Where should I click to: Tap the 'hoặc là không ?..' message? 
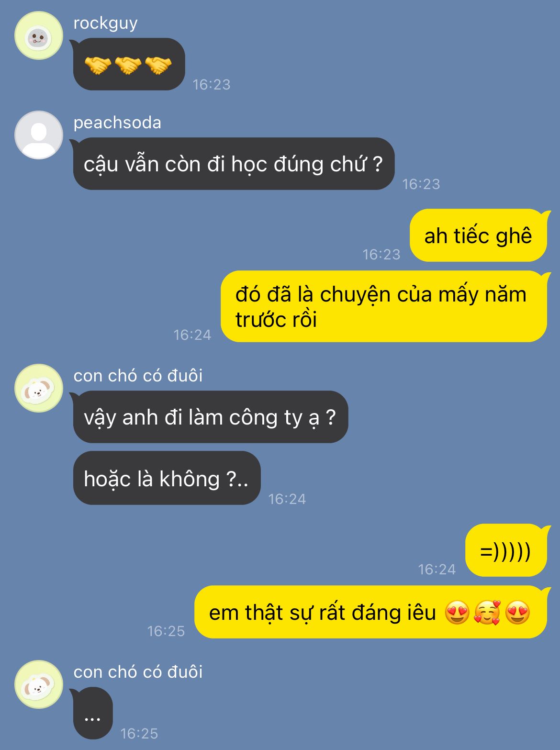pos(167,478)
